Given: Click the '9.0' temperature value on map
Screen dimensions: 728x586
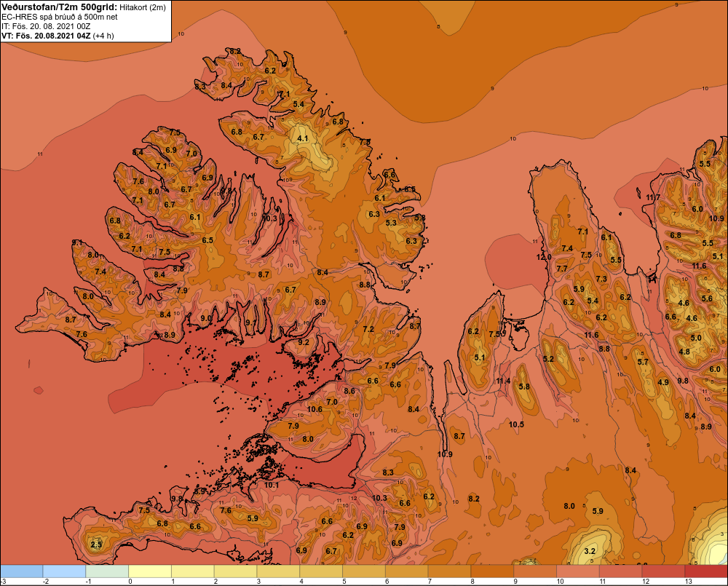Looking at the screenshot, I should pyautogui.click(x=206, y=319).
